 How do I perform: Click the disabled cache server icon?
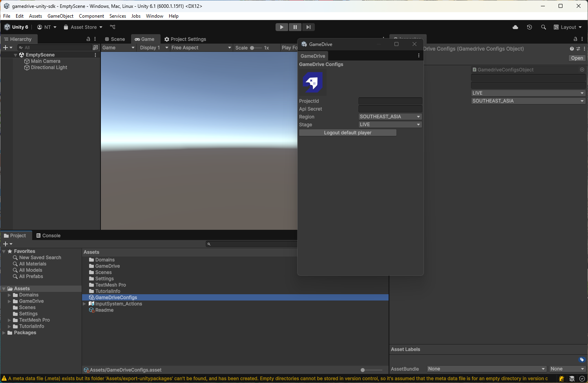tap(572, 378)
